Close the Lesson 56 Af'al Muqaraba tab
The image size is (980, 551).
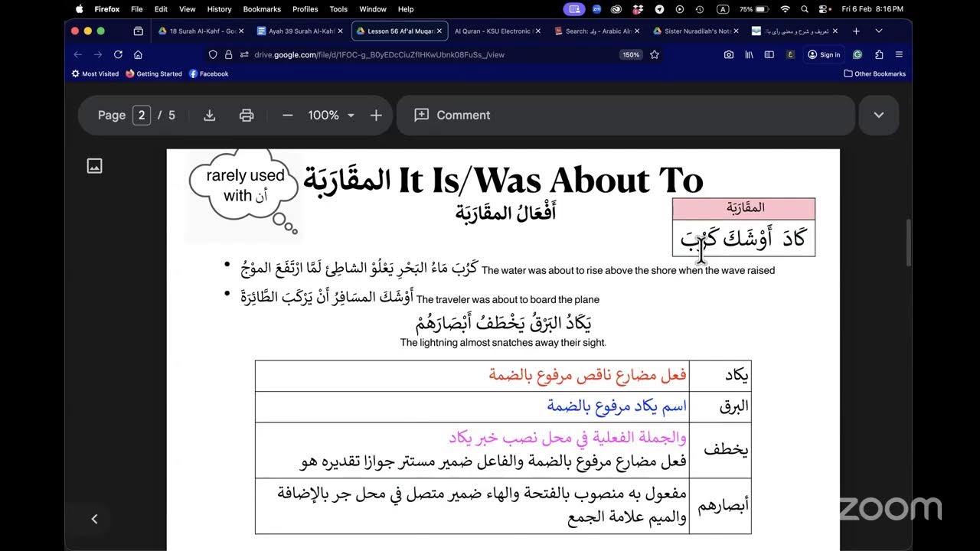[x=439, y=31]
